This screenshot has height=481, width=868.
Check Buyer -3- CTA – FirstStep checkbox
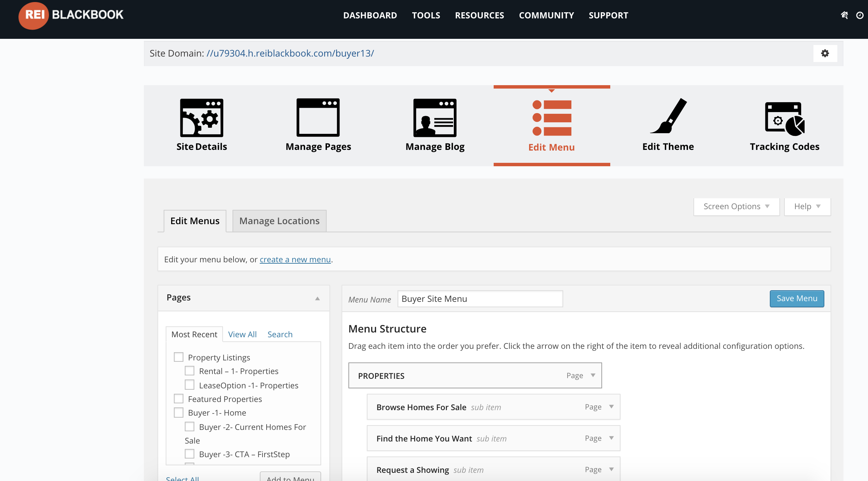(x=190, y=454)
